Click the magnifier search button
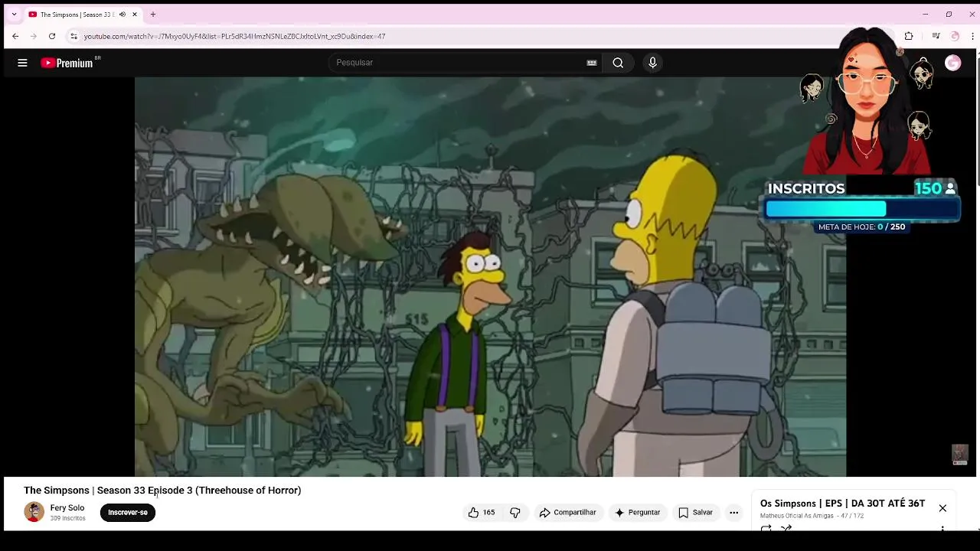 pos(618,63)
